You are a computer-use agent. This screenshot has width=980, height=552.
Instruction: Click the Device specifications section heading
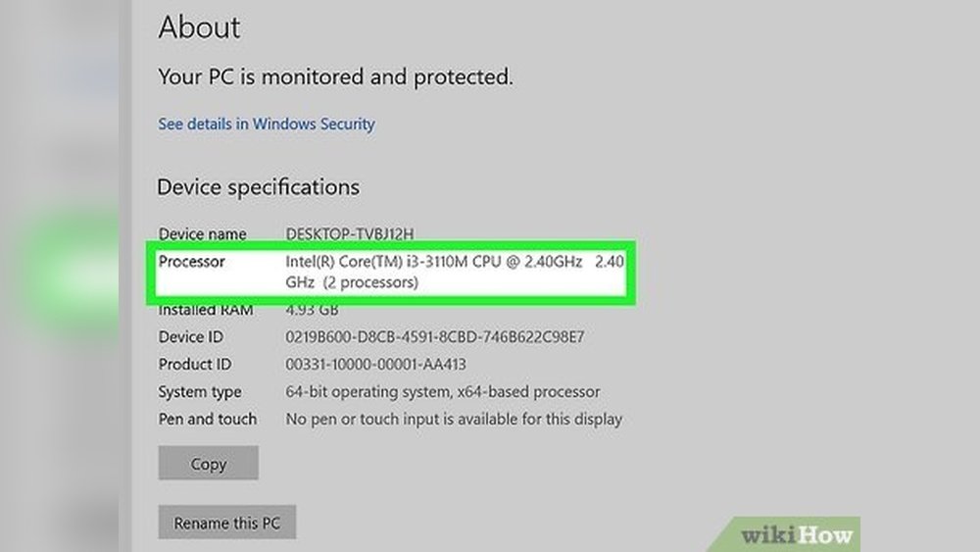(258, 187)
